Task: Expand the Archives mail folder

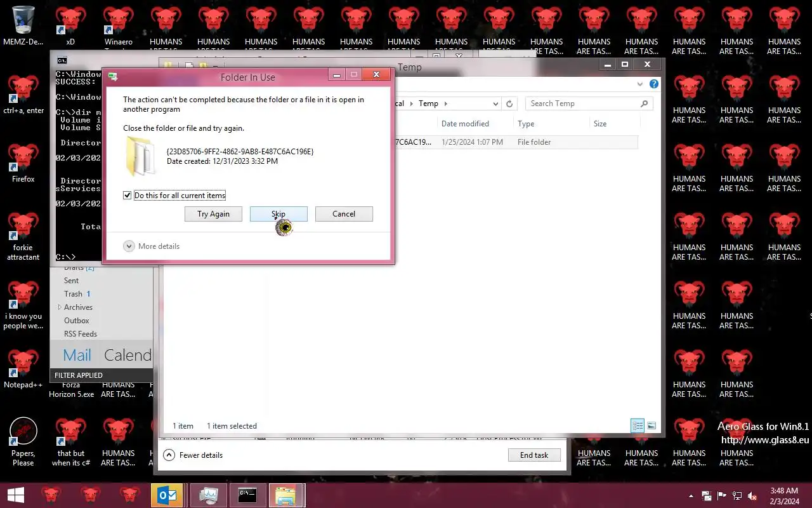Action: point(60,307)
